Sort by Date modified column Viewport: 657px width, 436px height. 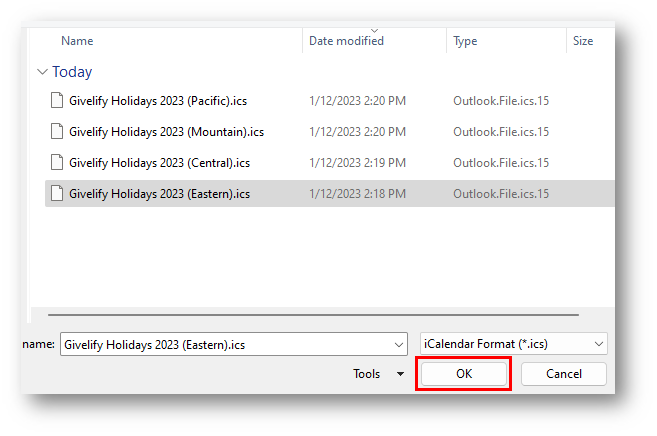(x=345, y=41)
